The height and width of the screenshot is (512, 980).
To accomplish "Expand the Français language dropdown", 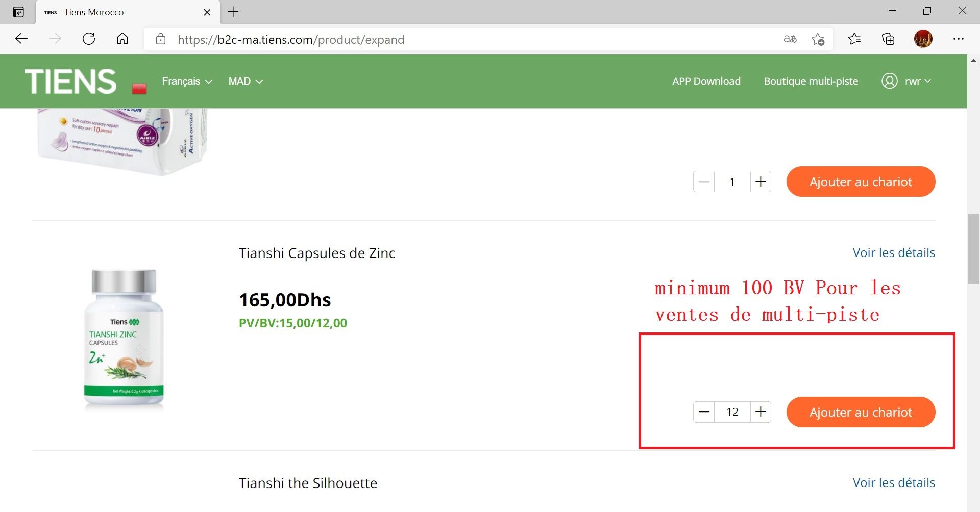I will pos(187,81).
